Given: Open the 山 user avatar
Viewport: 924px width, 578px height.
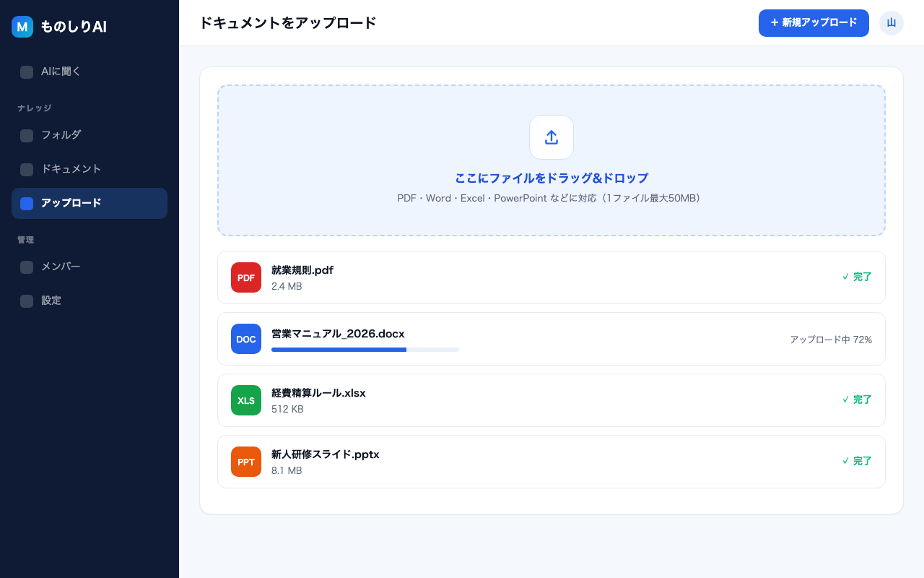Looking at the screenshot, I should 892,23.
